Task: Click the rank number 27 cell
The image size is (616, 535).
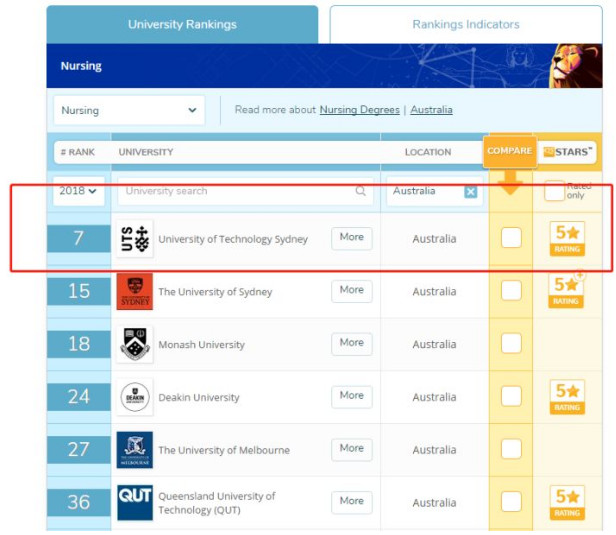Action: click(x=79, y=449)
